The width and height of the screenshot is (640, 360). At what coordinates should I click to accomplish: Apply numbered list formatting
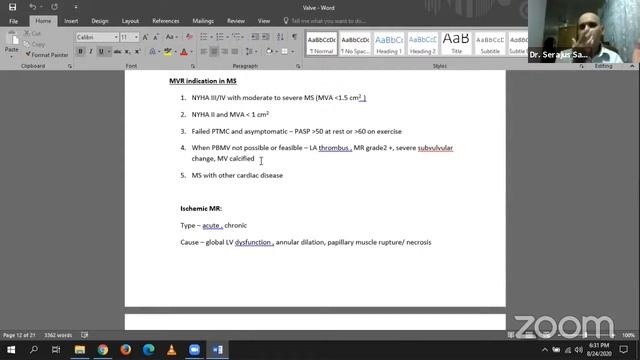pos(220,37)
